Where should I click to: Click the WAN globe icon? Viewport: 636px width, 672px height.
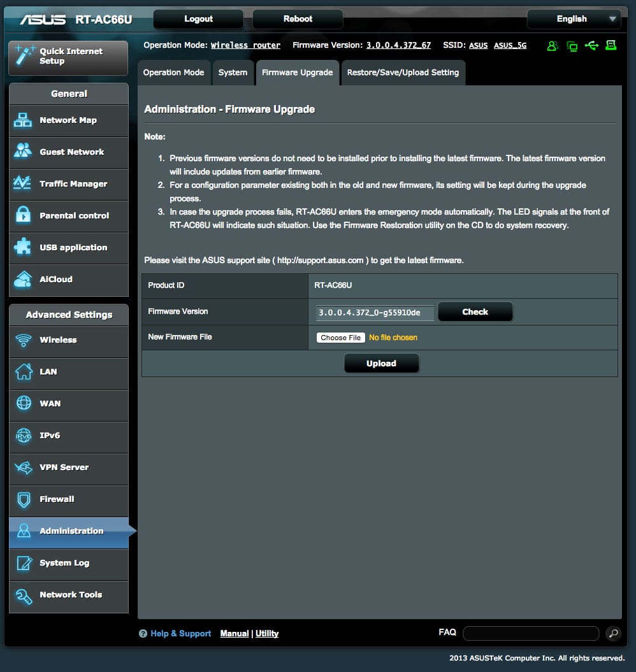[x=24, y=403]
